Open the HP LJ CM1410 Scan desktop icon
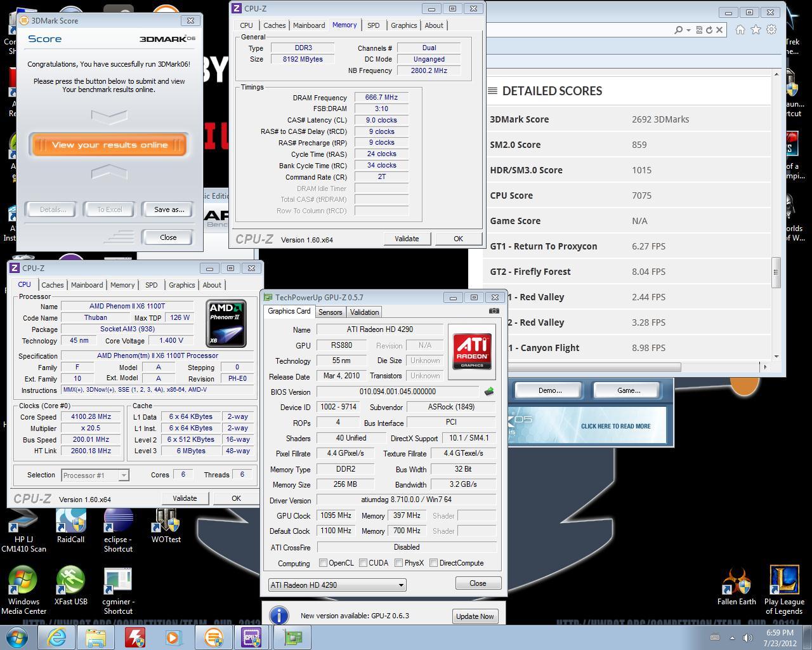 point(23,531)
